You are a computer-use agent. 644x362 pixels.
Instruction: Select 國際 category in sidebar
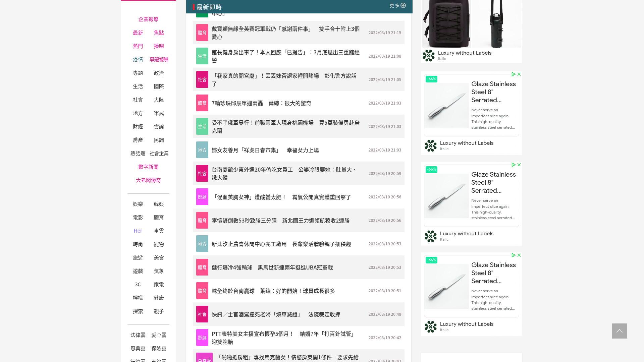point(159,86)
